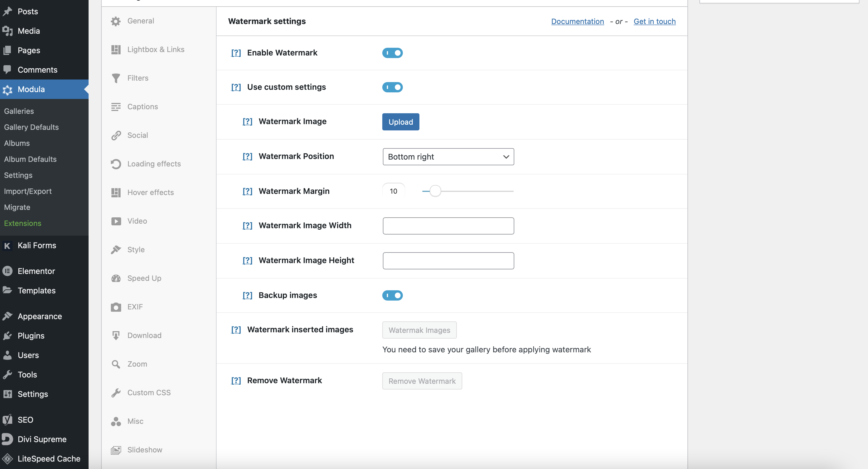Click the Download panel icon

[x=116, y=335]
